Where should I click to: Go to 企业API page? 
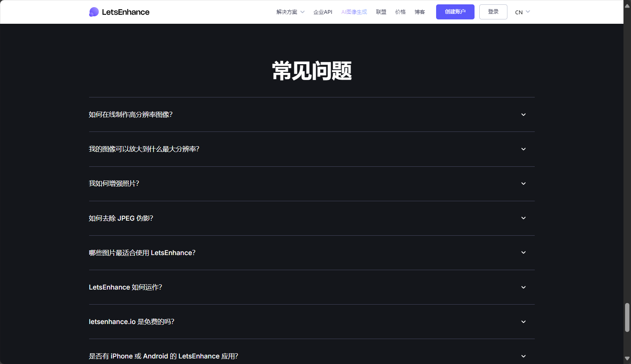point(323,12)
